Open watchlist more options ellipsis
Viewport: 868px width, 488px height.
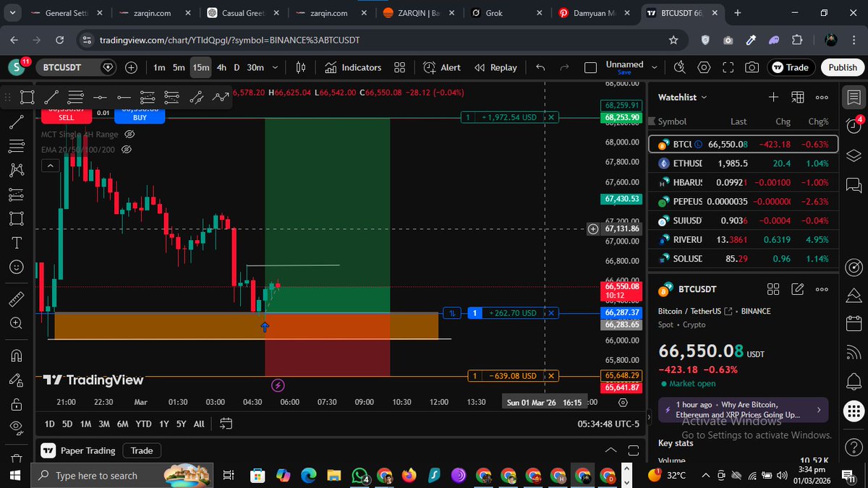coord(822,97)
